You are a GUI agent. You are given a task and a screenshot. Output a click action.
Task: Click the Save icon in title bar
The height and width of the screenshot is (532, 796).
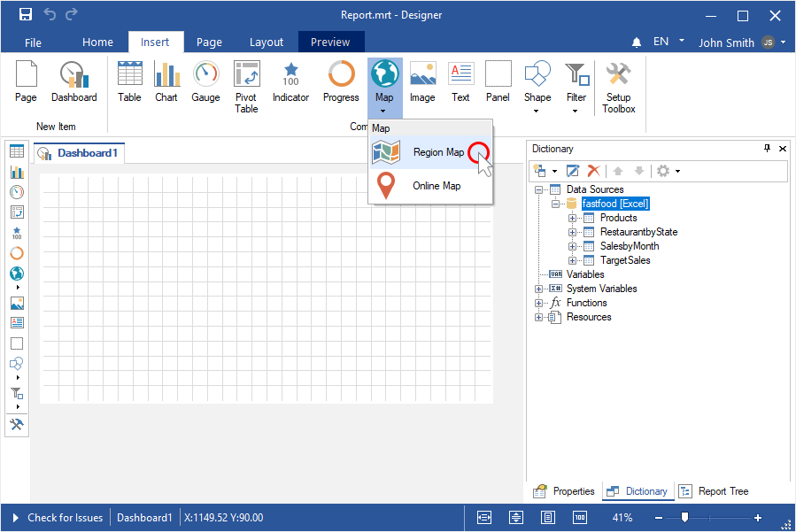tap(26, 15)
